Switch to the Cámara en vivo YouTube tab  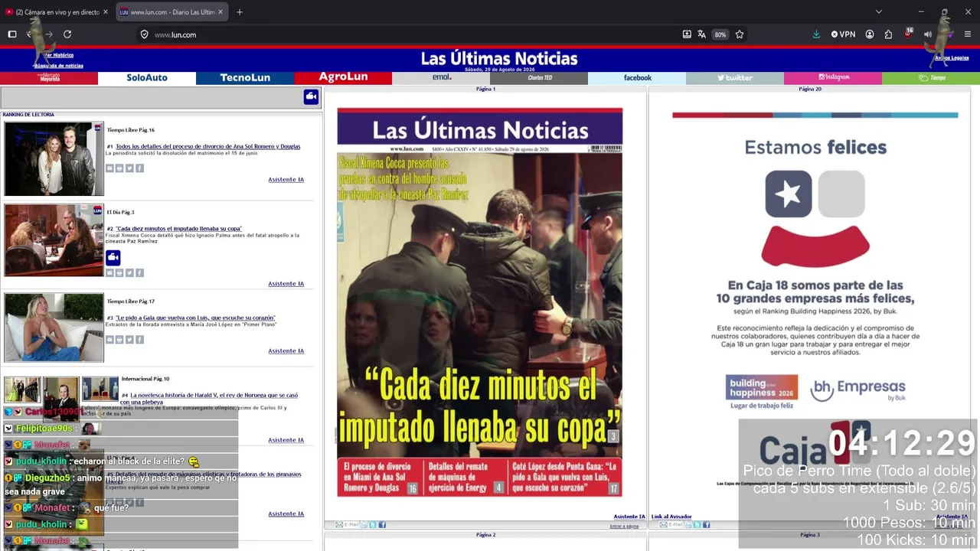click(57, 12)
